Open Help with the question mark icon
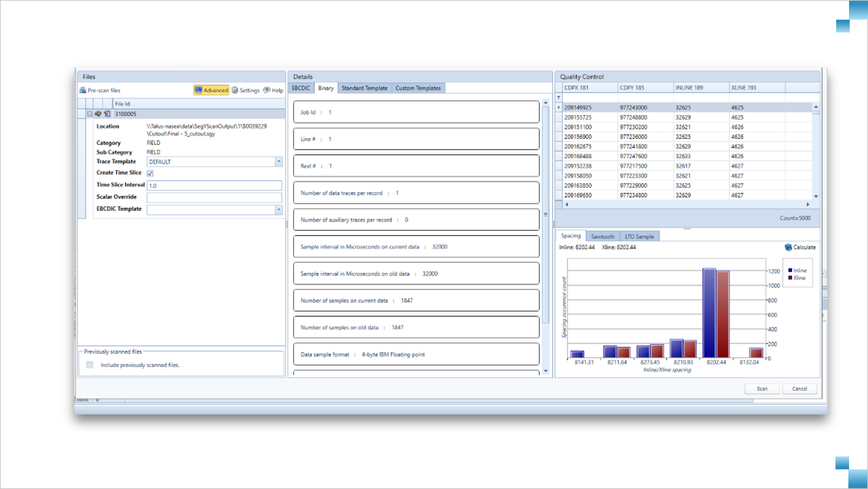This screenshot has width=868, height=489. coord(265,89)
